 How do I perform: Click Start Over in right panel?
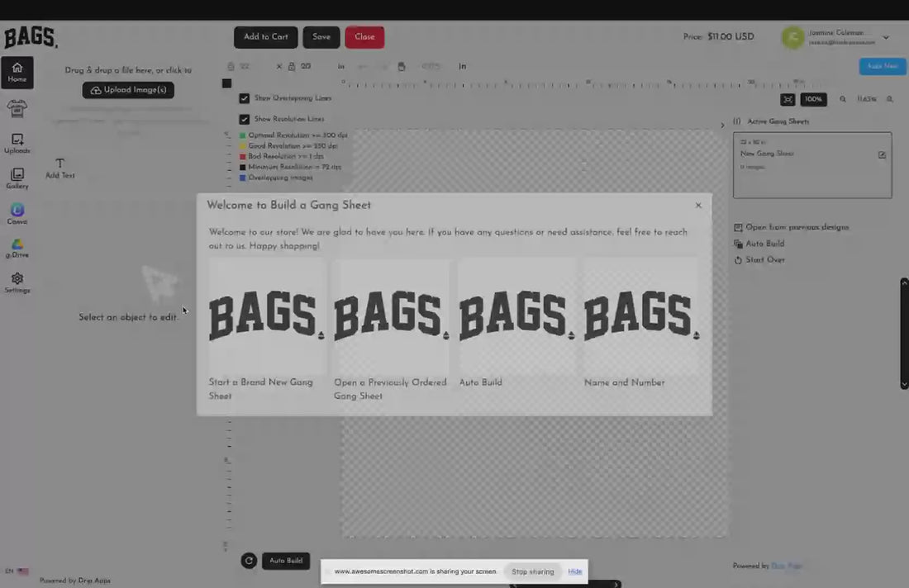pyautogui.click(x=759, y=260)
